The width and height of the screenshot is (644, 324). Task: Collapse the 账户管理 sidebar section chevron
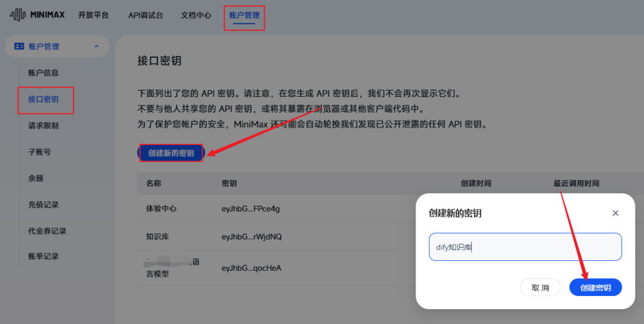pyautogui.click(x=96, y=46)
